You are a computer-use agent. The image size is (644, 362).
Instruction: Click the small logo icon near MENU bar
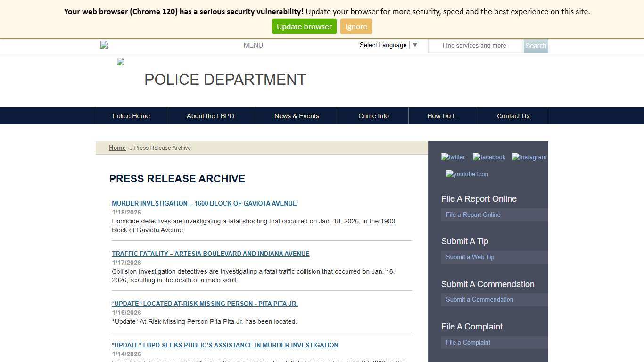click(104, 45)
